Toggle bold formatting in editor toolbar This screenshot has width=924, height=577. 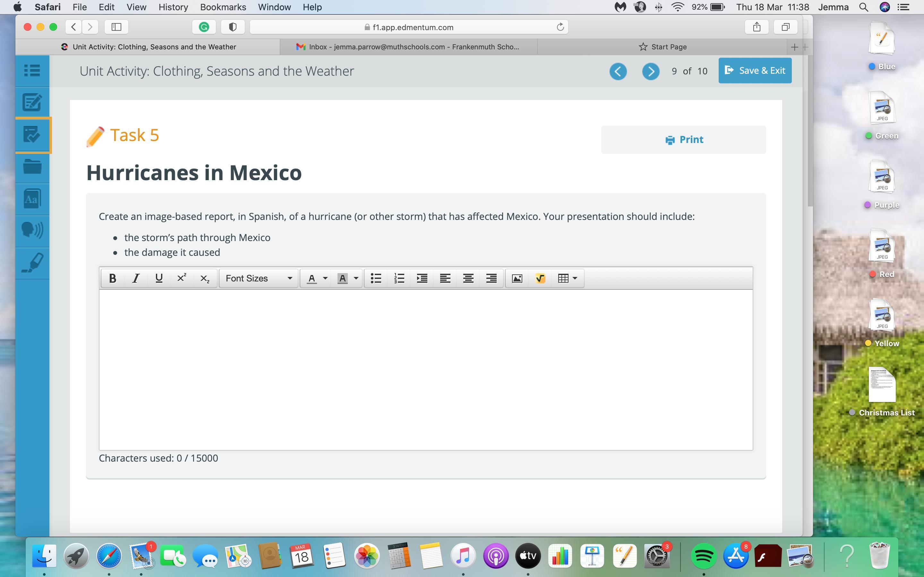point(112,278)
